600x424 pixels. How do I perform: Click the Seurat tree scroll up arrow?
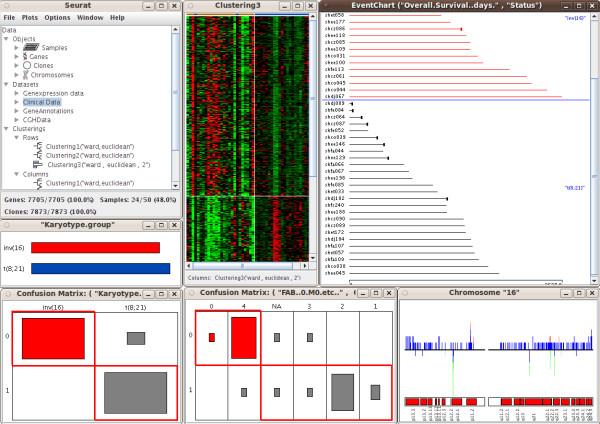[175, 29]
